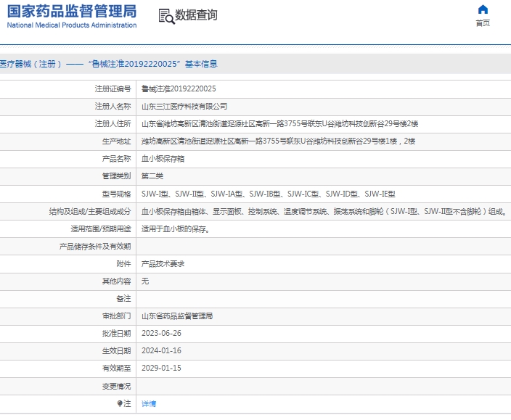This screenshot has height=420, width=511.
Task: Click the attachment value 产品技术要求
Action: point(163,264)
